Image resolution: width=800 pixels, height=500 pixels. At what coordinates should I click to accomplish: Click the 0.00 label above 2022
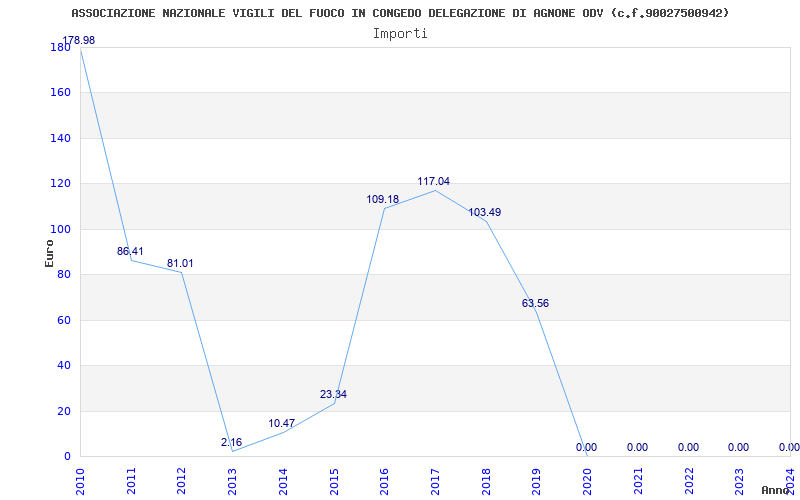click(x=688, y=447)
